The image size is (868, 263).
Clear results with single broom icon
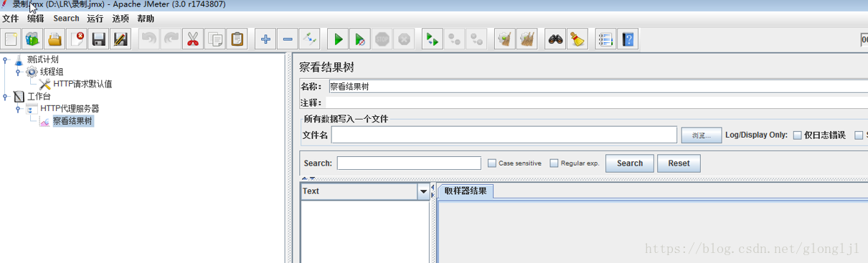tap(505, 39)
